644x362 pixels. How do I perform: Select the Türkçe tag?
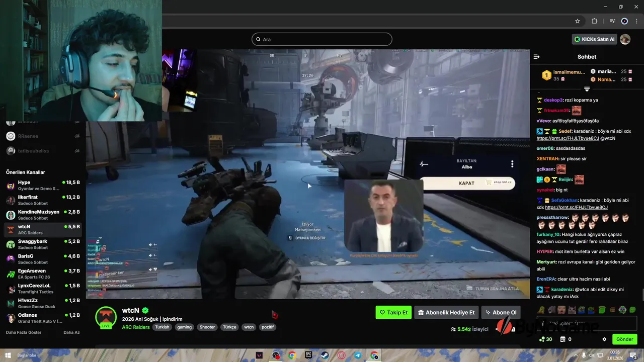click(x=229, y=327)
